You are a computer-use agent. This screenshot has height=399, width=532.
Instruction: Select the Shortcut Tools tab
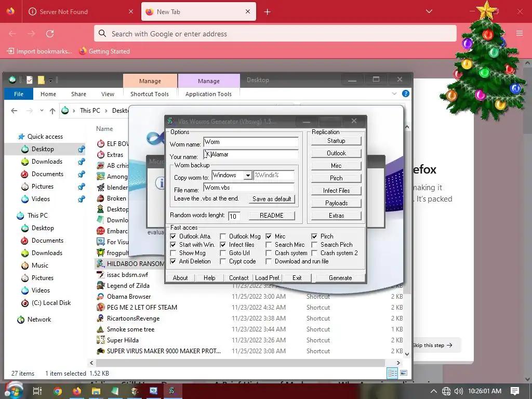click(x=150, y=94)
